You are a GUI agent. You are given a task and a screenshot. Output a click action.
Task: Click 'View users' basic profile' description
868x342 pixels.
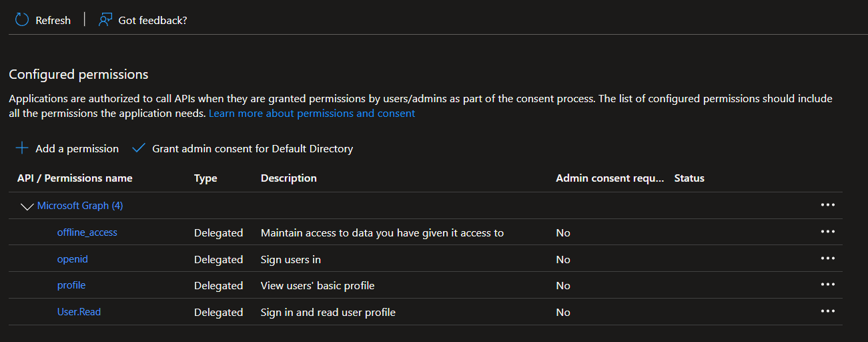pyautogui.click(x=318, y=286)
